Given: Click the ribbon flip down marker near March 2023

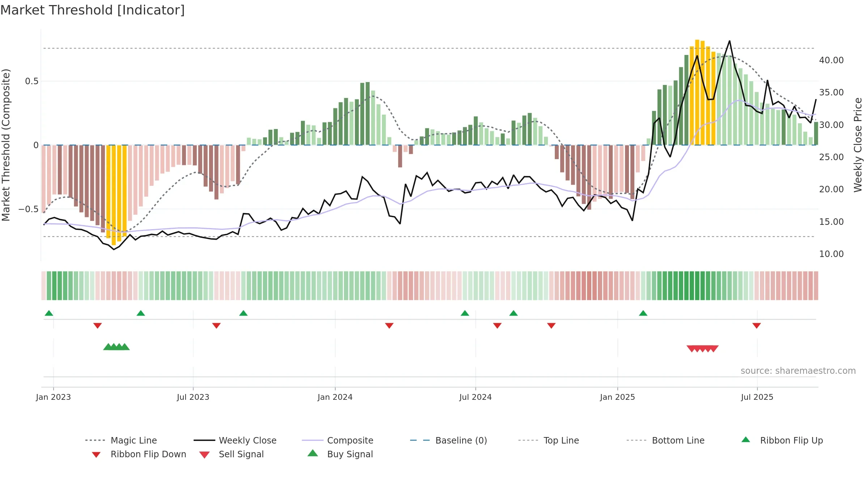Looking at the screenshot, I should point(98,326).
